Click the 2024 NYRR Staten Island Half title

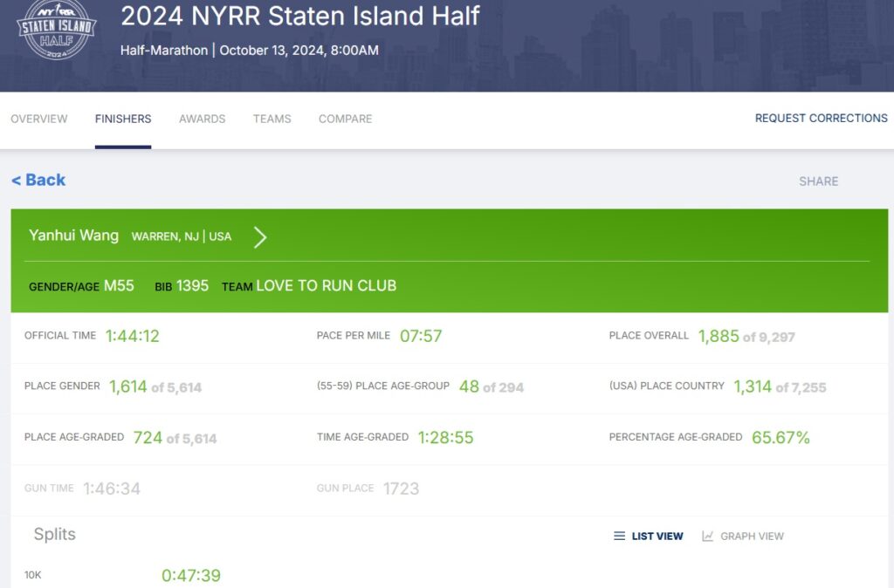pyautogui.click(x=300, y=16)
